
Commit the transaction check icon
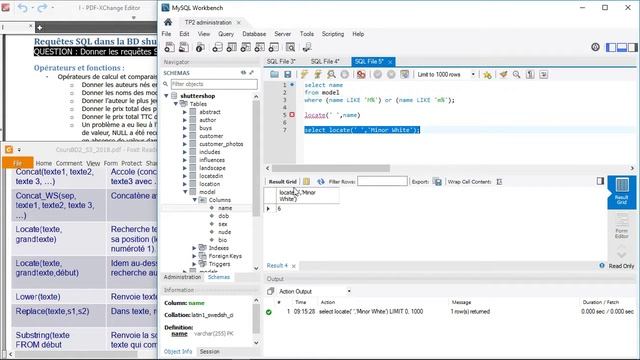[378, 74]
